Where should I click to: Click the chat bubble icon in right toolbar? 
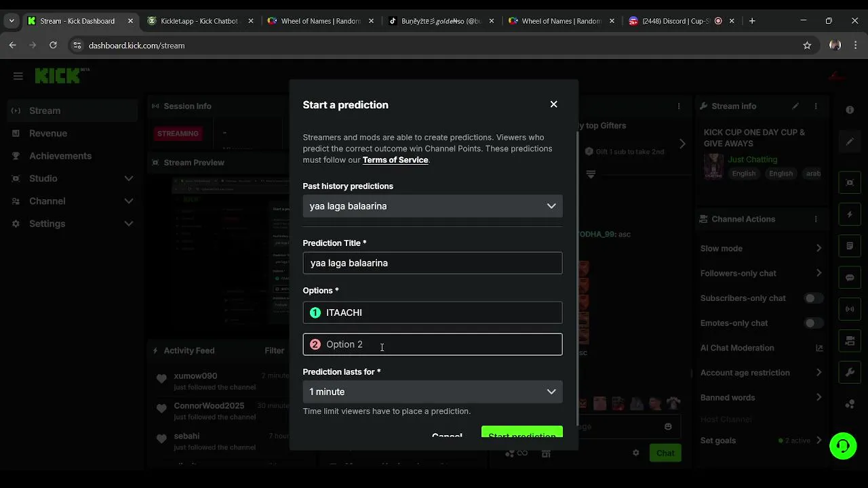click(x=850, y=277)
